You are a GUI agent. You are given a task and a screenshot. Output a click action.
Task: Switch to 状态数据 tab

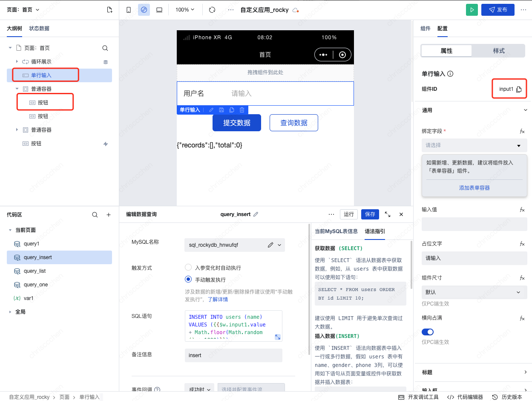click(x=39, y=29)
